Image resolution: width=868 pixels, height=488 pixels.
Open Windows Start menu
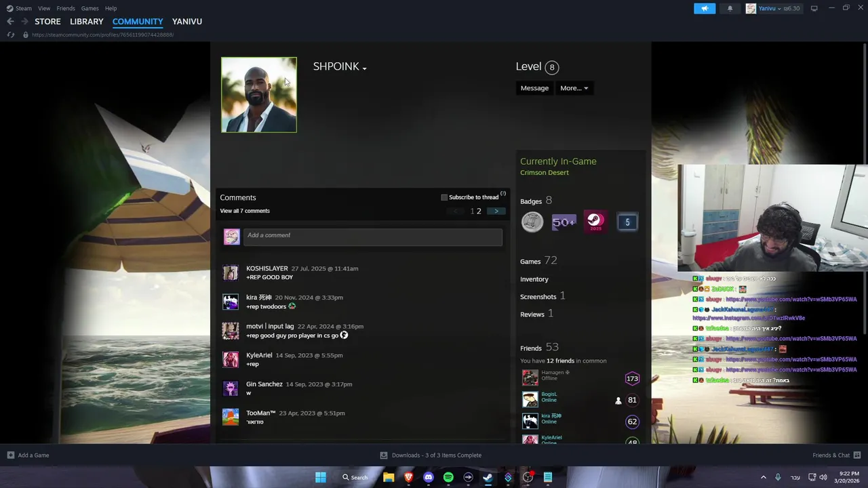[x=321, y=477]
